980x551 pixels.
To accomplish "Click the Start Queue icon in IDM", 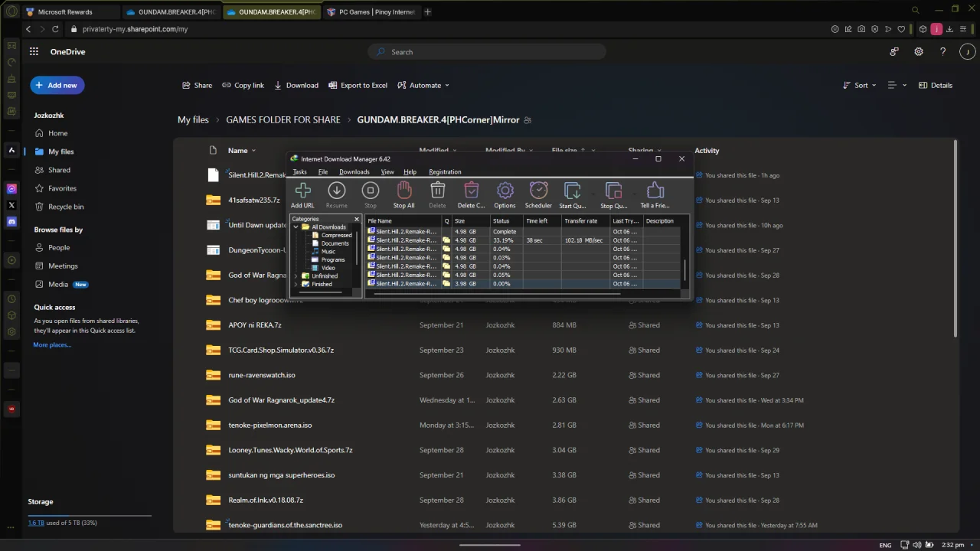I will [x=571, y=191].
